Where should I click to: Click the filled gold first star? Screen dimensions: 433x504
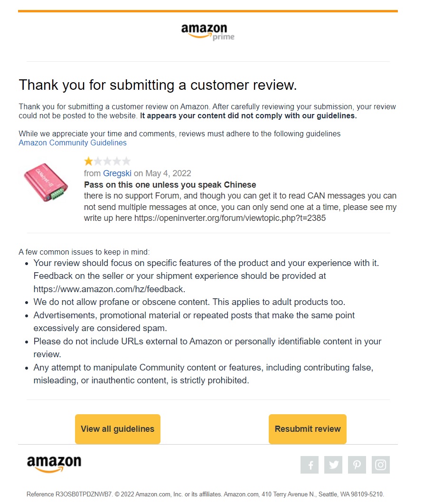[x=88, y=161]
